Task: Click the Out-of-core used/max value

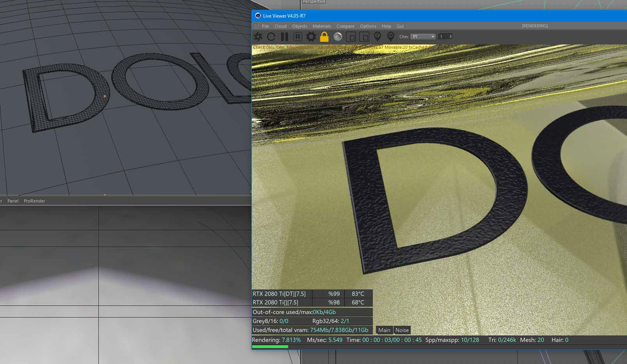Action: point(324,312)
